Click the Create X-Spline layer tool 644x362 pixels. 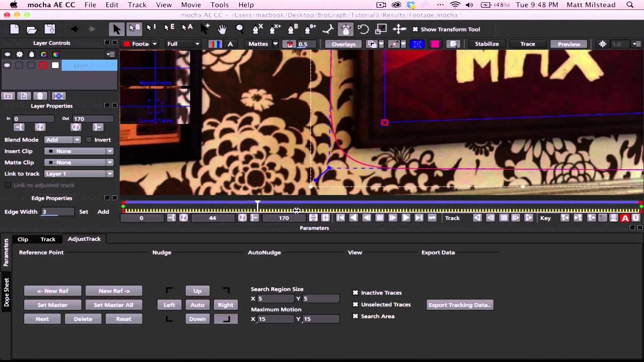258,29
